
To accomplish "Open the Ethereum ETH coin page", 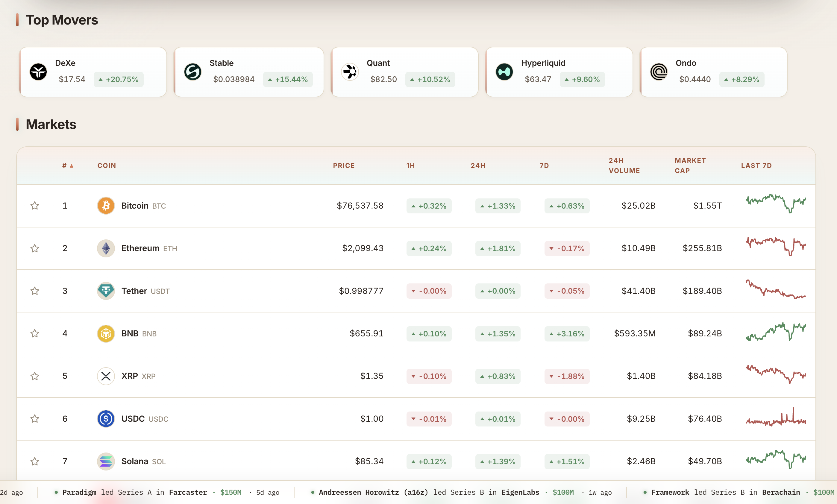I will click(149, 248).
